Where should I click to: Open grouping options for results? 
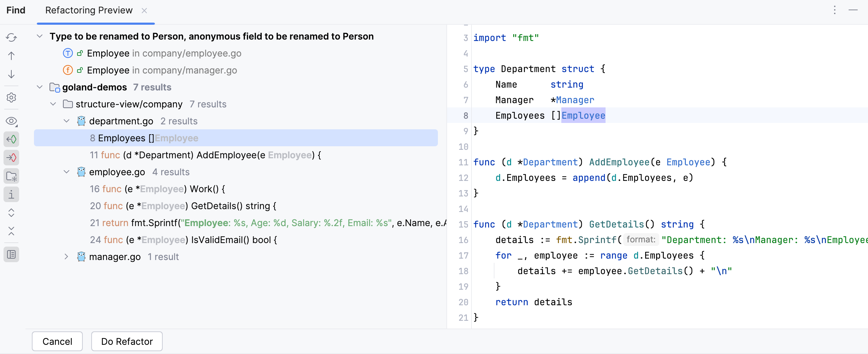click(11, 176)
